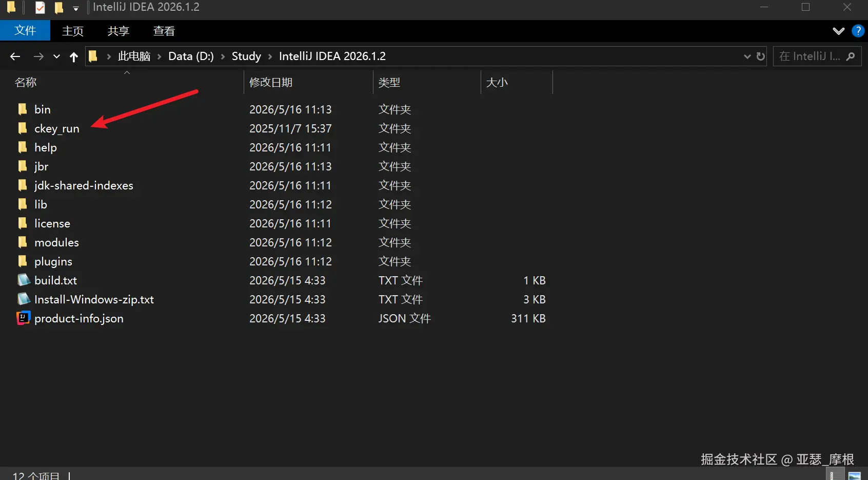Click the 2025/11/7 15:37 date

click(290, 128)
